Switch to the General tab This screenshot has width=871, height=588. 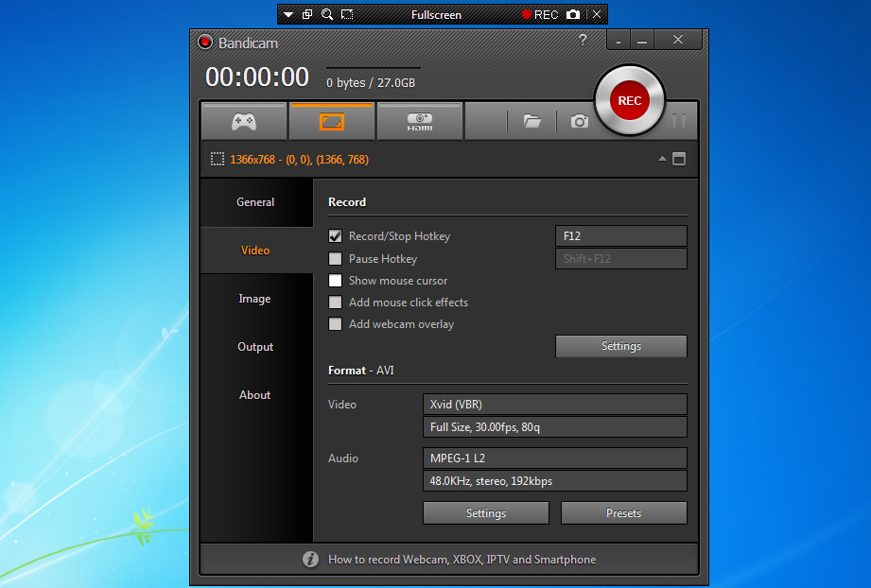click(255, 202)
